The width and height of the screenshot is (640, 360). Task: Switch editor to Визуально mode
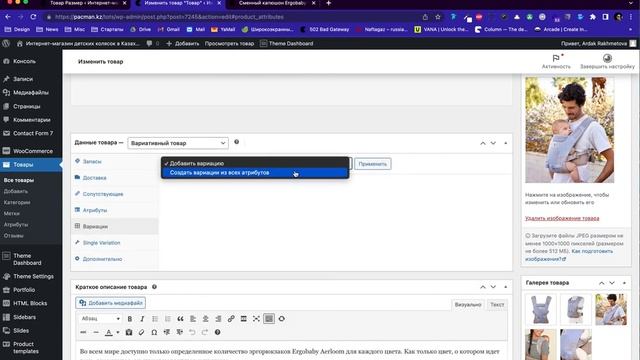click(468, 304)
